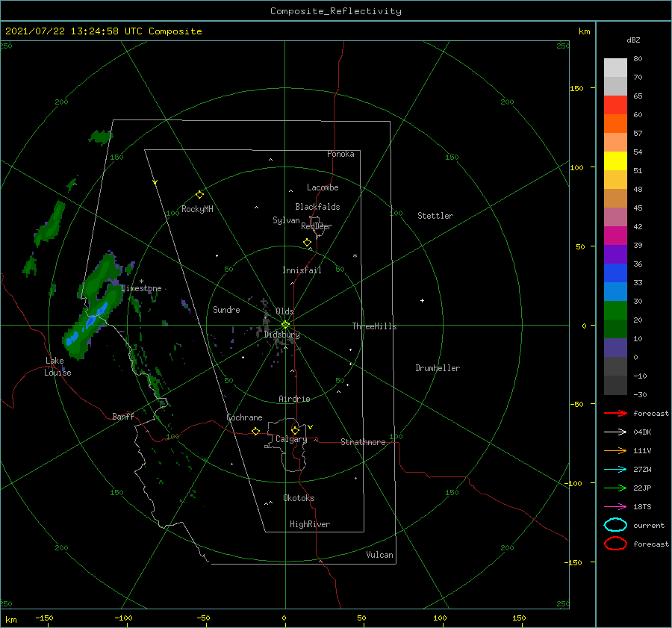
Task: Click the RedDeer city label
Action: click(317, 226)
